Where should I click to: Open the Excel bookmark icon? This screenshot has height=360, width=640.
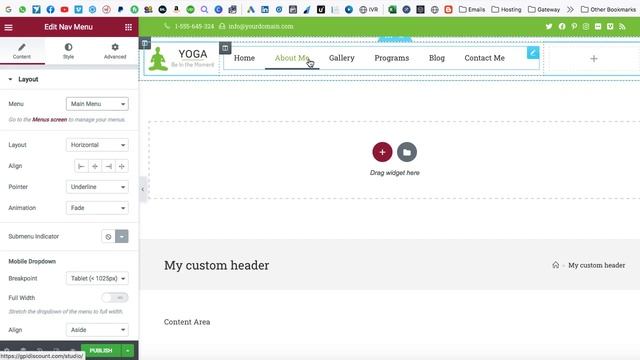click(x=392, y=9)
